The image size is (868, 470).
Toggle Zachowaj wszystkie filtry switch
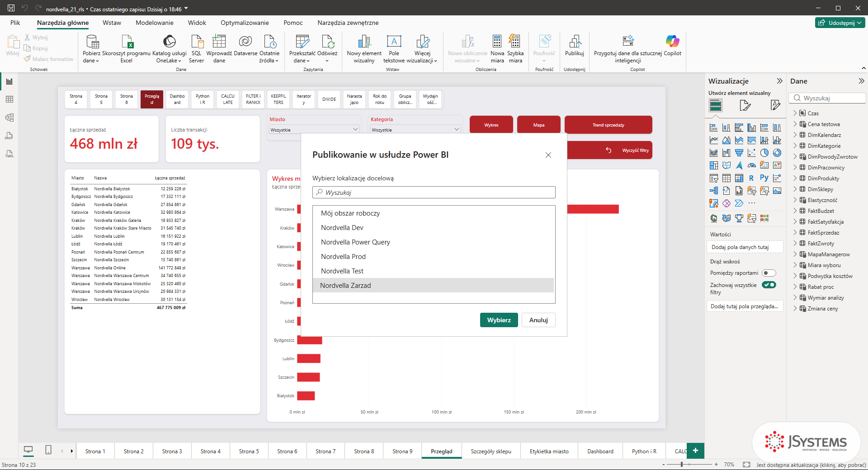[x=769, y=285]
